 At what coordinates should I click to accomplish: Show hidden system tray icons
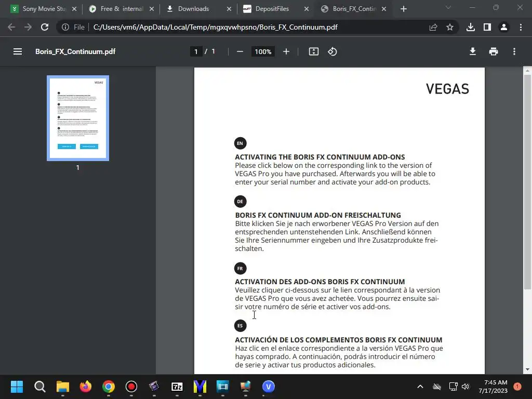click(420, 387)
